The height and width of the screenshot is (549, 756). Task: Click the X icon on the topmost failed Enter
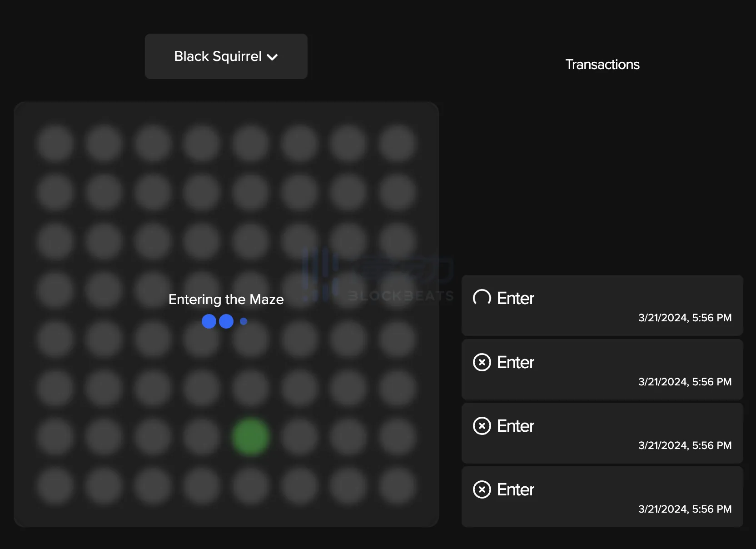[x=482, y=362]
